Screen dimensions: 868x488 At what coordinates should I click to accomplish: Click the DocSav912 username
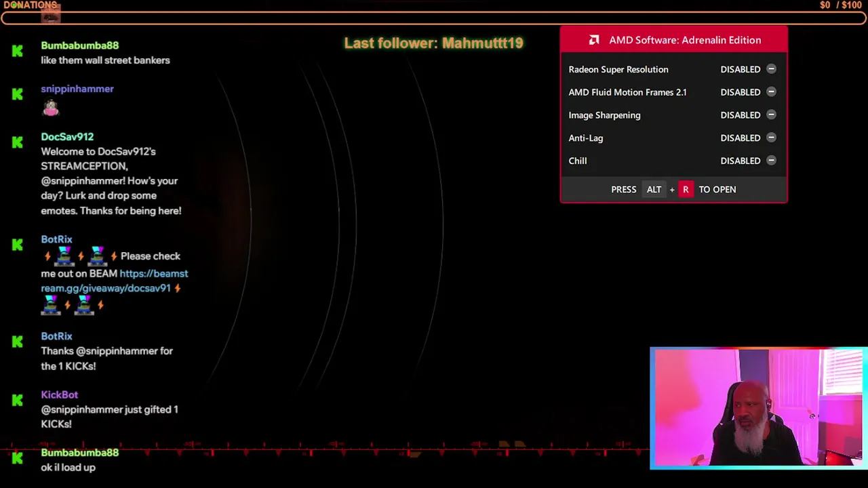click(67, 137)
